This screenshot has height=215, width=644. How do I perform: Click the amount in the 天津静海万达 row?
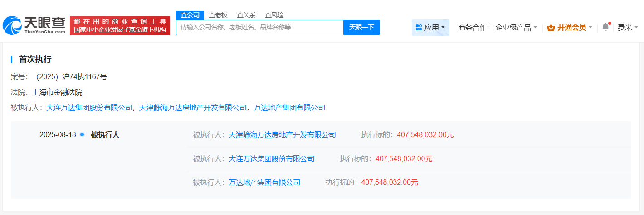click(x=425, y=135)
